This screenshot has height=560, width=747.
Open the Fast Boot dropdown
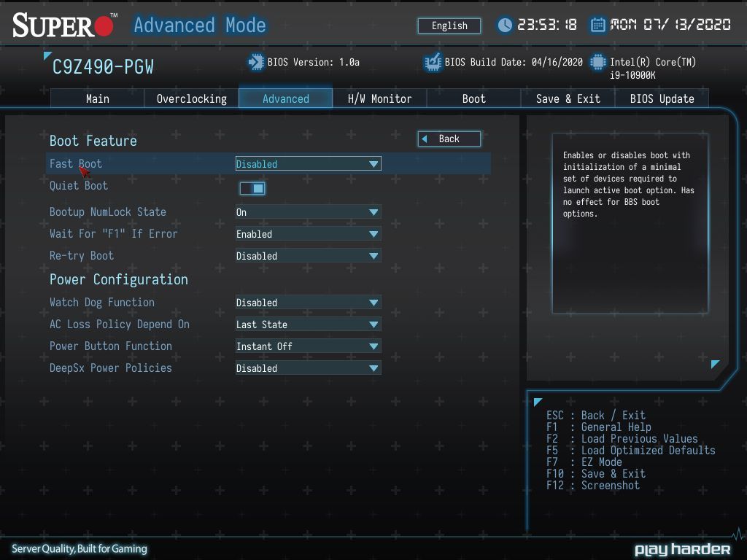(309, 164)
